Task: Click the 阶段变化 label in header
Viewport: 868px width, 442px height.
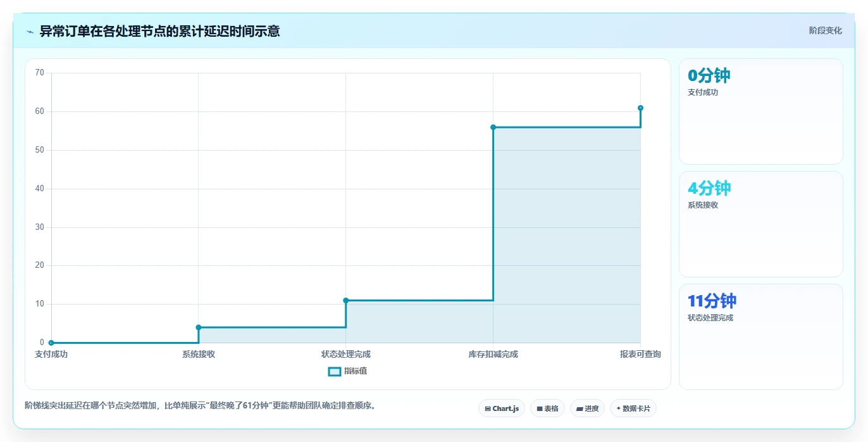Action: [825, 30]
